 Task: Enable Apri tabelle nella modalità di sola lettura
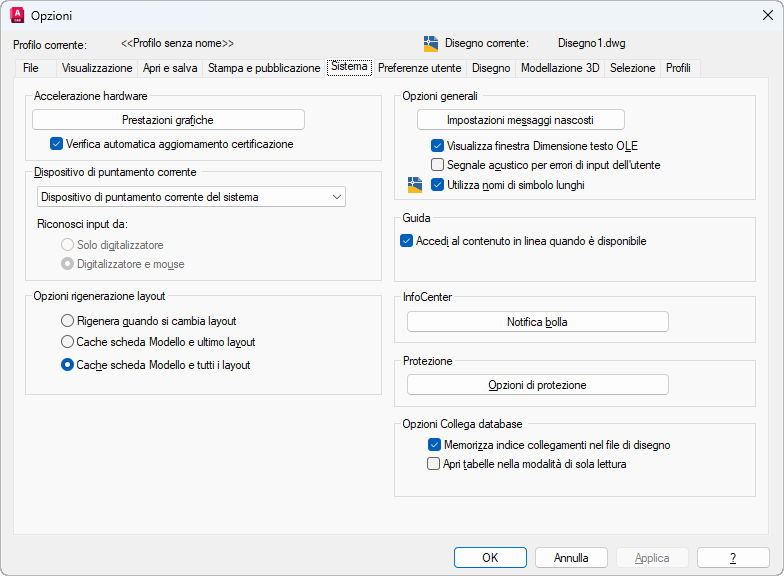pyautogui.click(x=434, y=464)
